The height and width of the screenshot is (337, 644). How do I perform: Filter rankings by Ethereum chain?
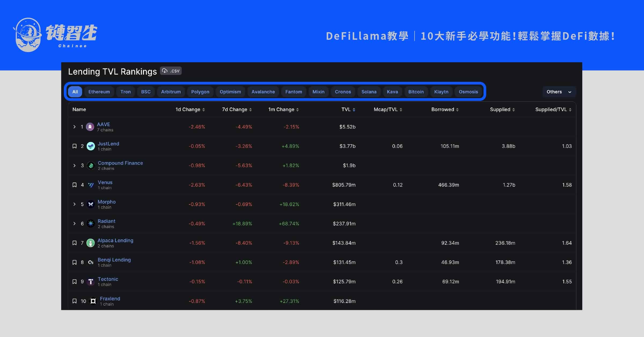[x=99, y=92]
